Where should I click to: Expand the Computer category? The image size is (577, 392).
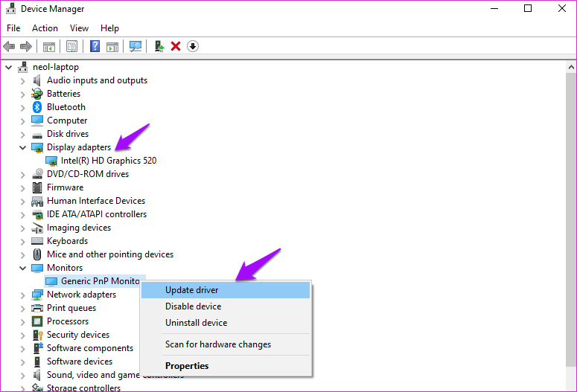tap(23, 121)
